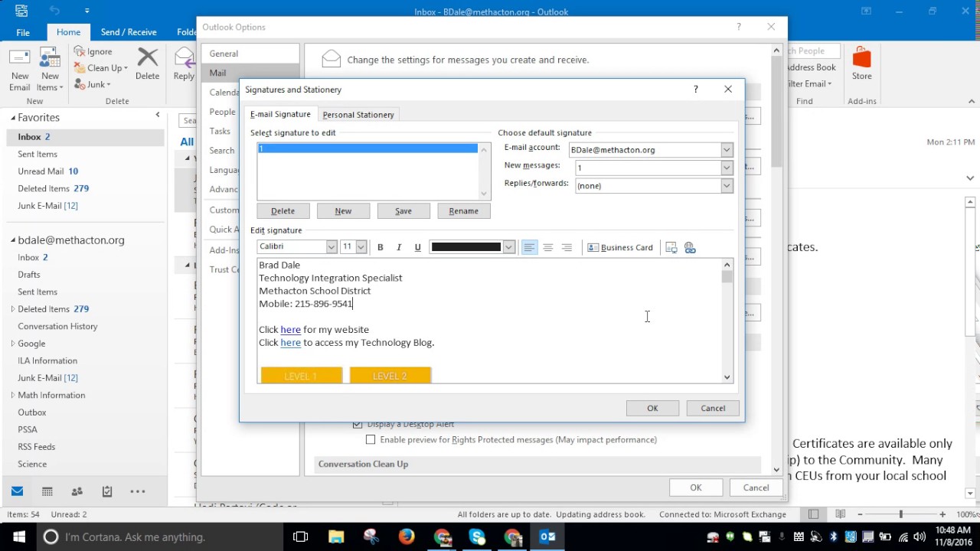
Task: Click Ignore in the ribbon
Action: coord(93,51)
